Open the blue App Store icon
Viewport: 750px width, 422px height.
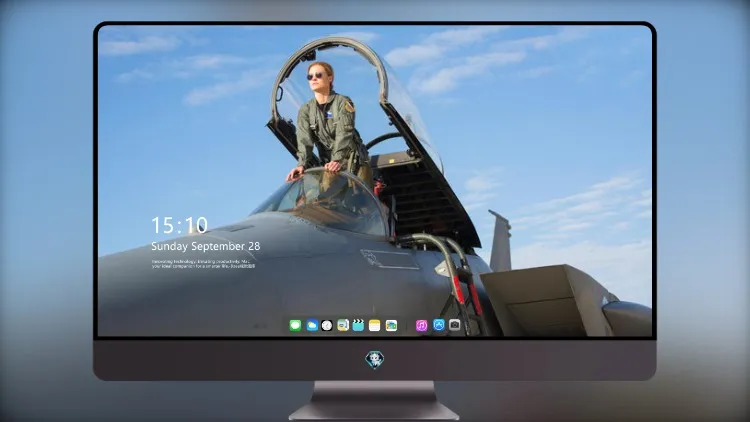(439, 325)
